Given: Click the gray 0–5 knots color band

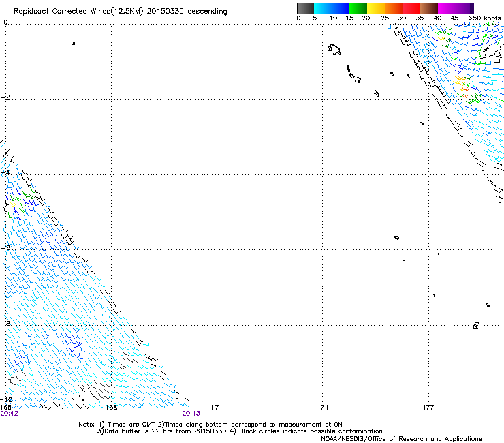Looking at the screenshot, I should pyautogui.click(x=305, y=8).
